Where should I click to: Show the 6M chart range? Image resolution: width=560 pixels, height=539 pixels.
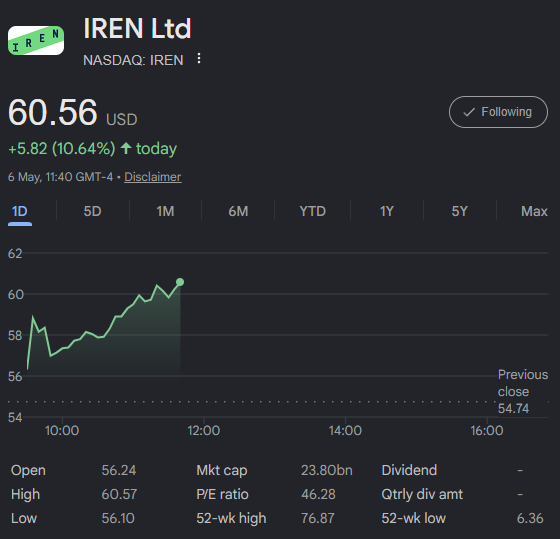click(x=238, y=211)
